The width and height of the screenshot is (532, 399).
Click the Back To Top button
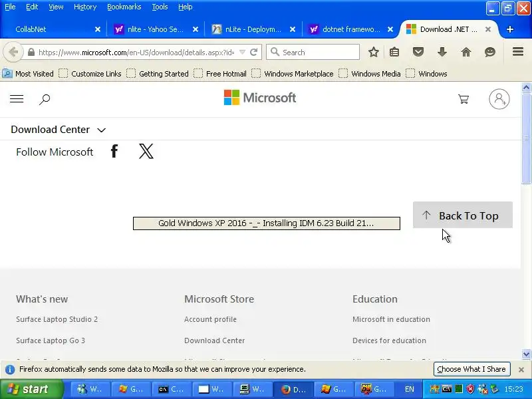[x=462, y=215]
